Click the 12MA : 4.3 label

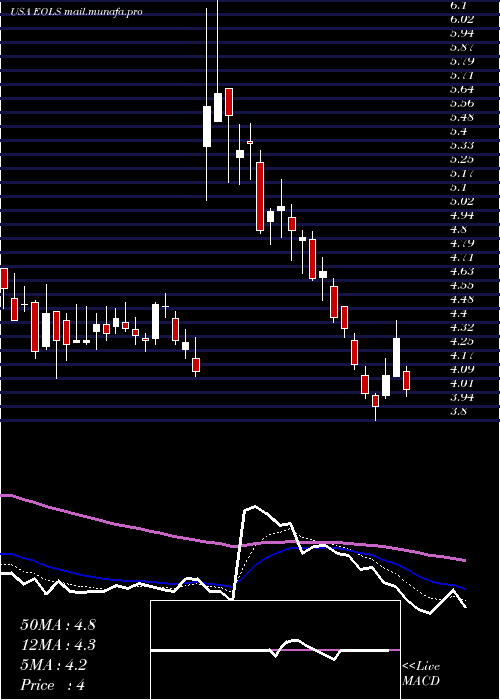pos(58,645)
